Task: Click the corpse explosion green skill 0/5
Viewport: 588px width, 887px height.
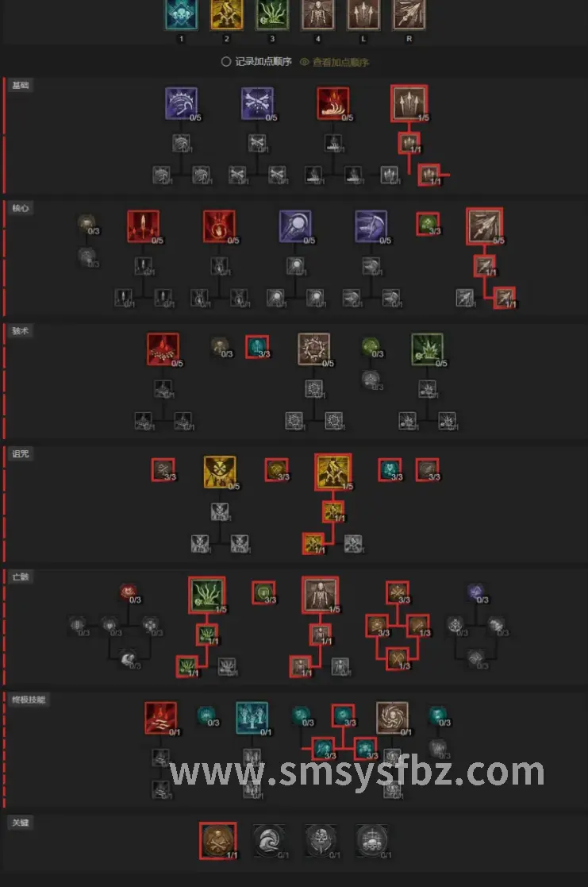Action: coord(428,349)
